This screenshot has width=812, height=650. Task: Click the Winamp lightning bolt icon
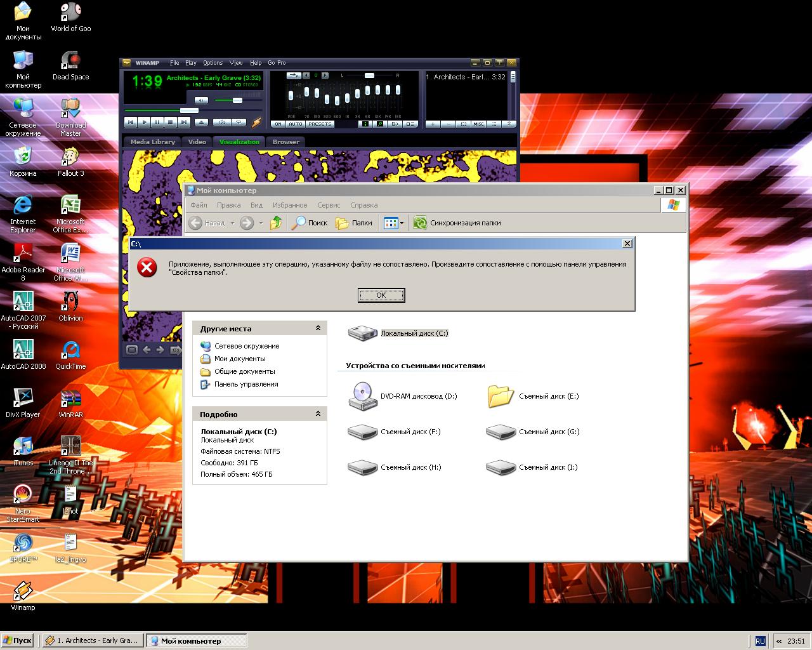pos(257,122)
